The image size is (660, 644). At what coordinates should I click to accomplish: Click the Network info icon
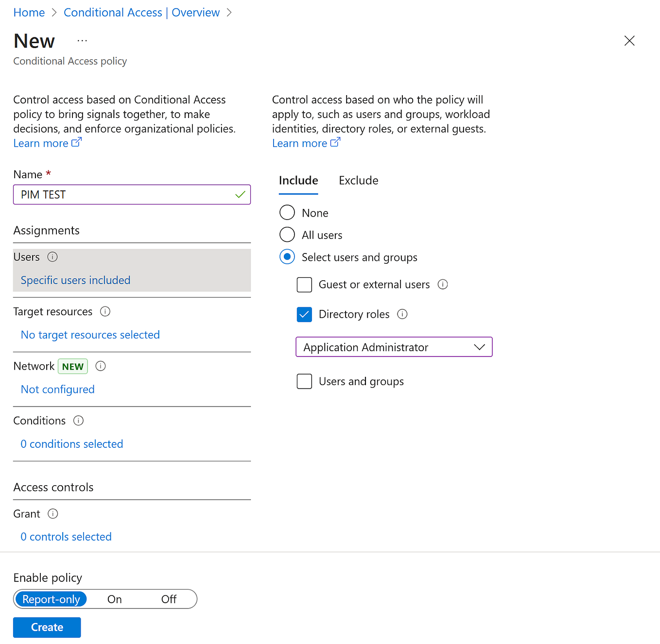(101, 366)
